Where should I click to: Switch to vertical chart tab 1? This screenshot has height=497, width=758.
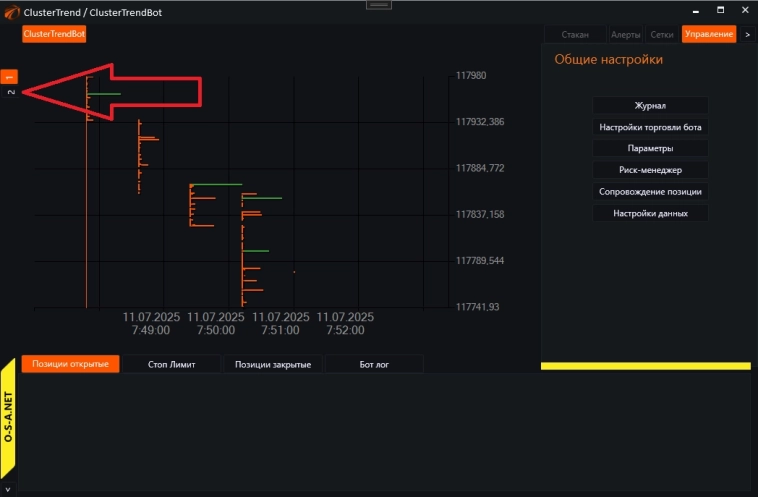tap(10, 76)
